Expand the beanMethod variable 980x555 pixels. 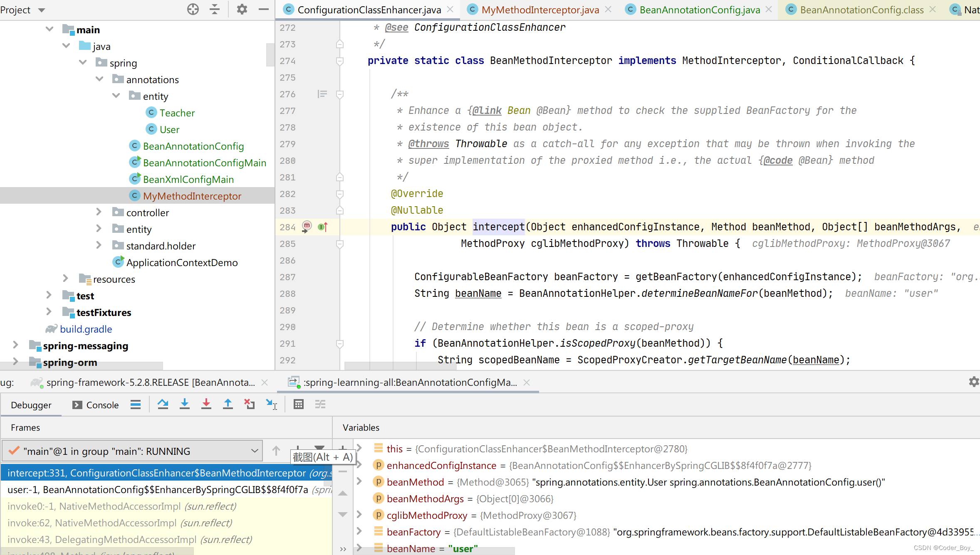tap(359, 481)
